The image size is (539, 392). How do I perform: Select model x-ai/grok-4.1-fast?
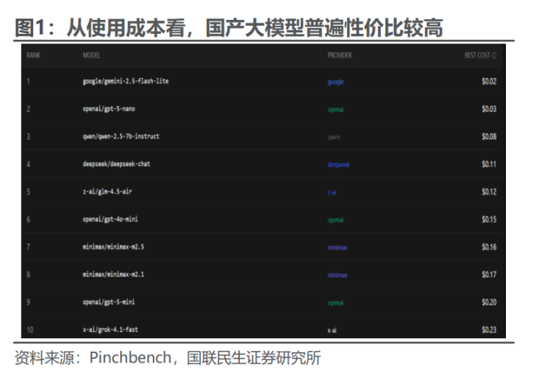pos(110,329)
